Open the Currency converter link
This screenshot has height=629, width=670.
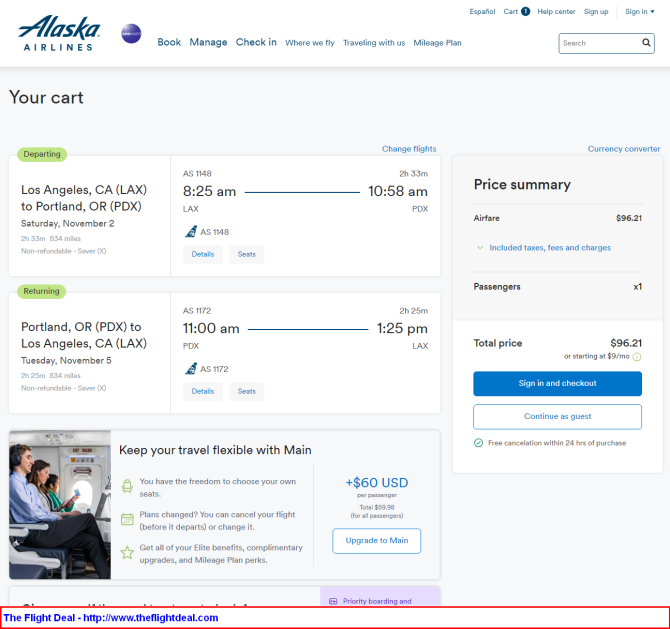[x=623, y=149]
